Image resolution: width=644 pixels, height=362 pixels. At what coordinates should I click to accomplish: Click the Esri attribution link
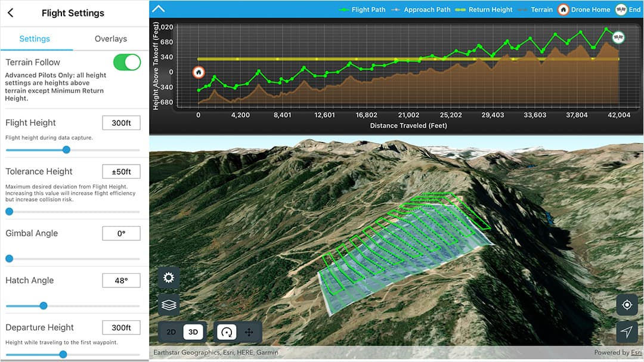tap(635, 352)
